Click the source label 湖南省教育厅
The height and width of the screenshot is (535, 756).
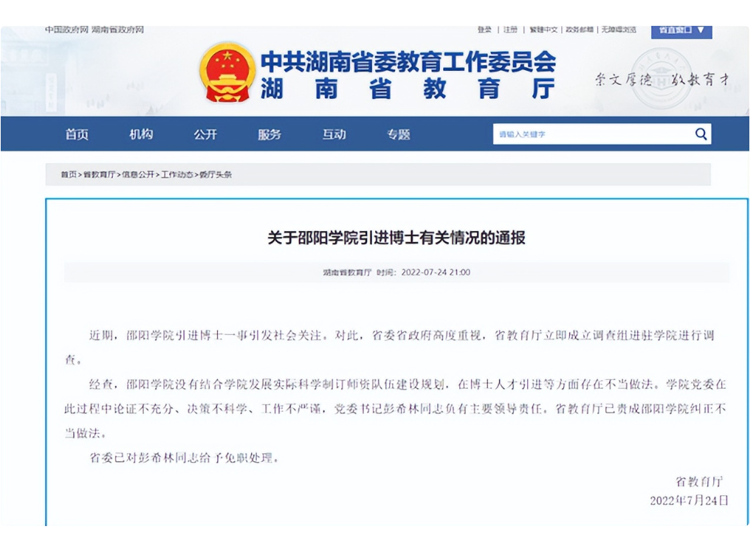point(347,272)
